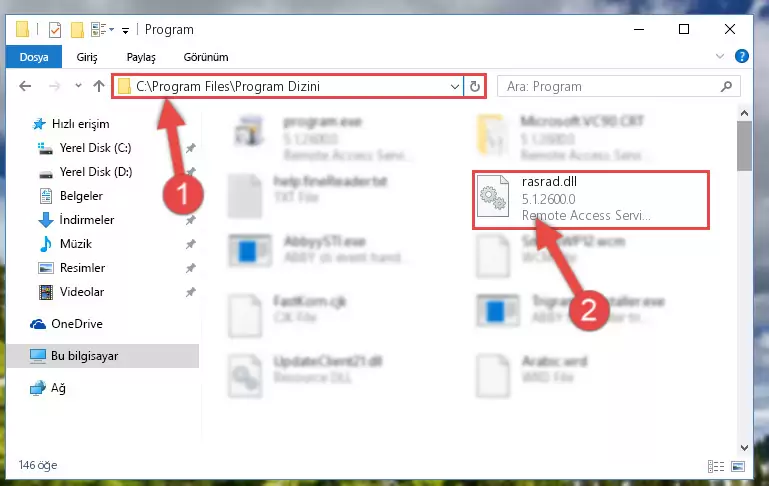Toggle the pin next to Müzik

190,244
